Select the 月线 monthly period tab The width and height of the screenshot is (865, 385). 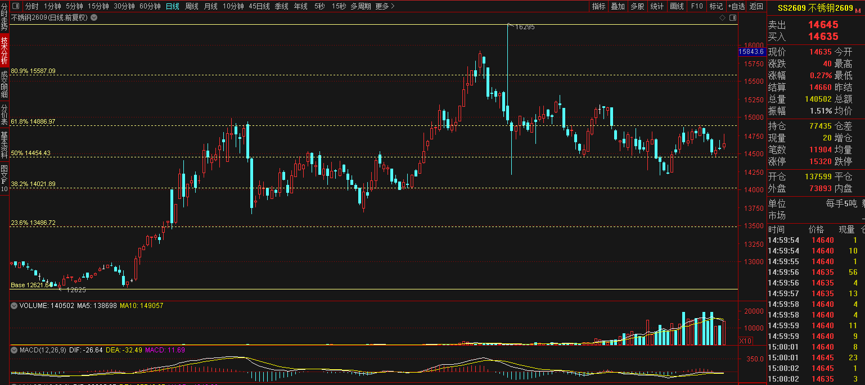coord(210,7)
